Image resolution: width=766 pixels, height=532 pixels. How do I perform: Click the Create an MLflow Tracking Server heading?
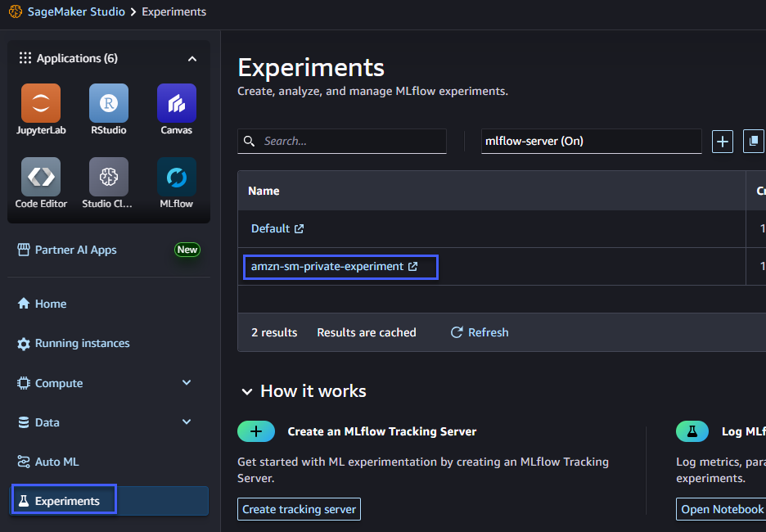(382, 431)
